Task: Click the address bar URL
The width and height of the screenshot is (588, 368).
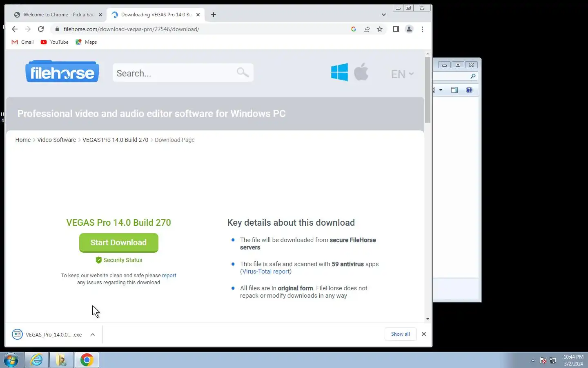Action: (x=131, y=29)
